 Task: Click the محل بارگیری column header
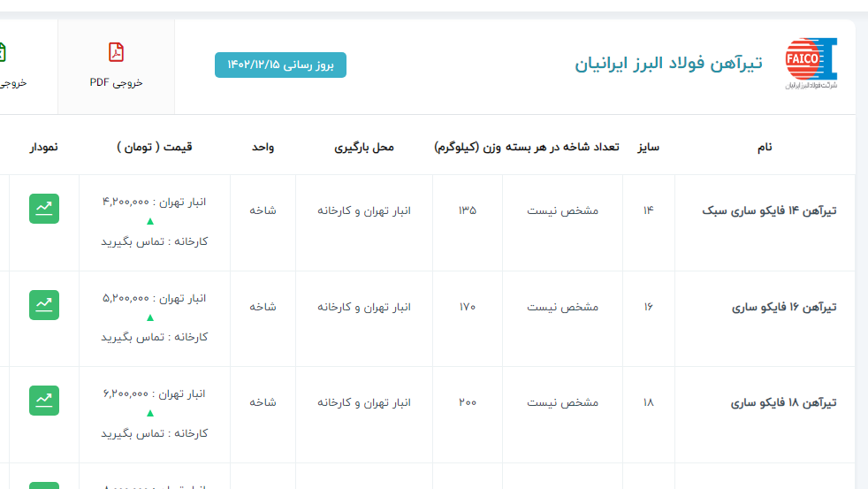click(364, 147)
